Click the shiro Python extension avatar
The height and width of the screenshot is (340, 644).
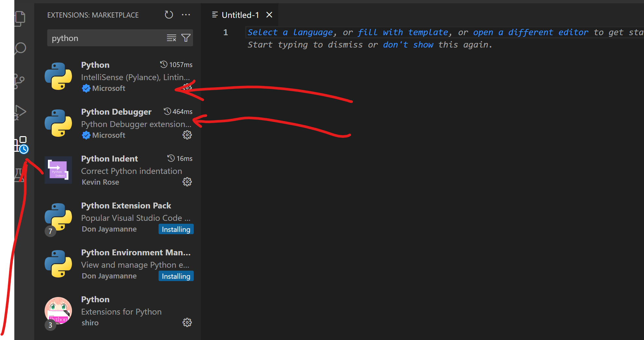tap(58, 311)
